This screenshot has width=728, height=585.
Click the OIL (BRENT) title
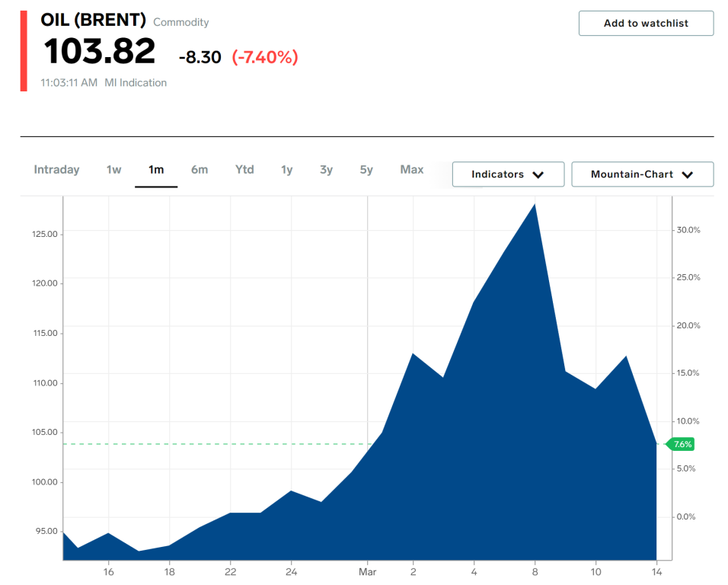94,20
